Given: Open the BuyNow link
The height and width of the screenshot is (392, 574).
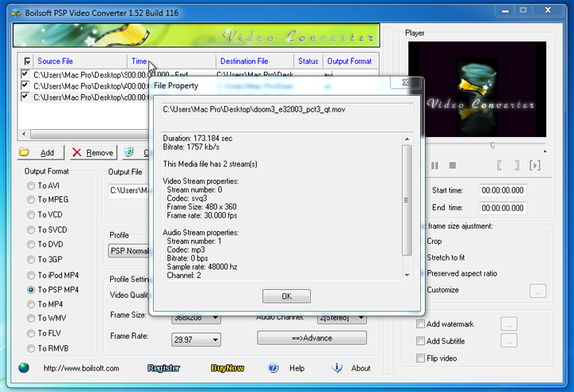Looking at the screenshot, I should [x=227, y=368].
